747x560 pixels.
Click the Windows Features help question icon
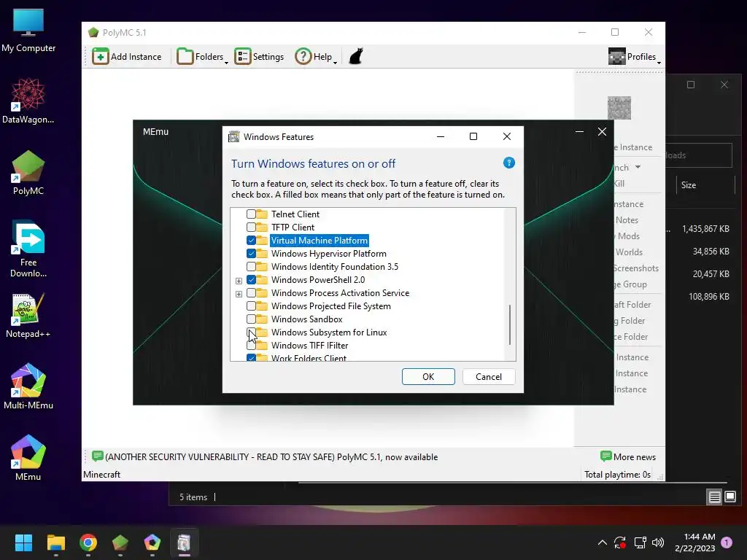pos(508,163)
